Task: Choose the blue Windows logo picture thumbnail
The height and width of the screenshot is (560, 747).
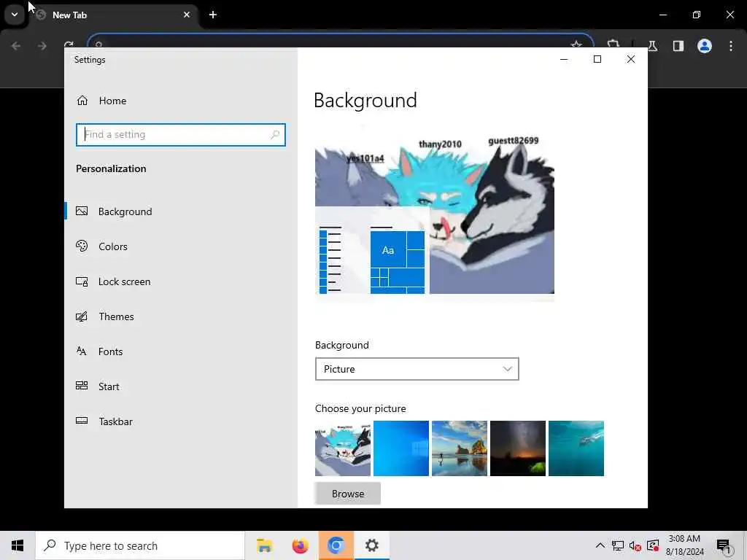Action: 401,448
